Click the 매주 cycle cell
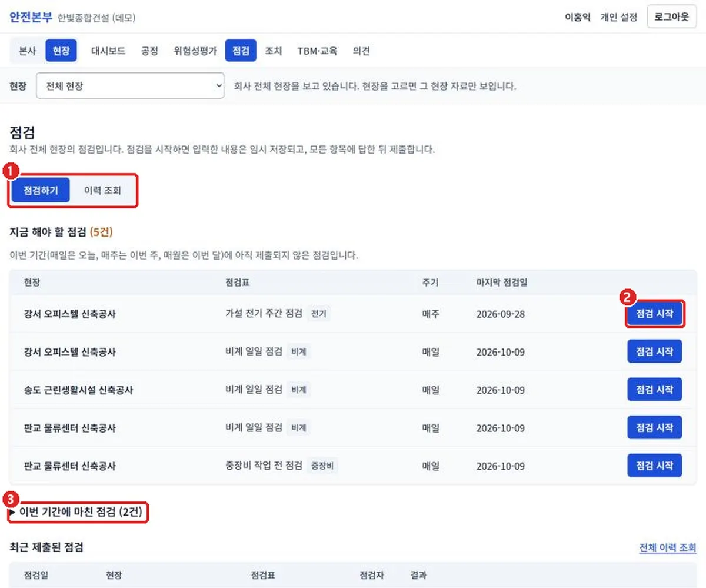Image resolution: width=706 pixels, height=588 pixels. [x=431, y=314]
